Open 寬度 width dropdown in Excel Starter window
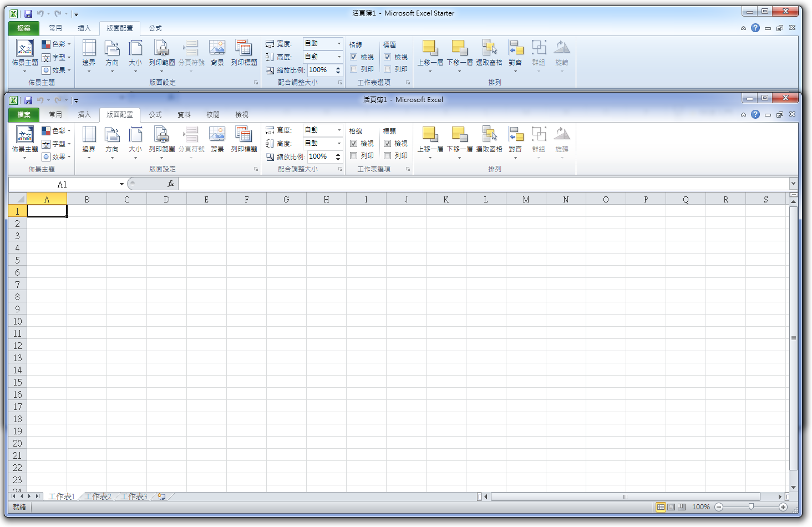This screenshot has width=812, height=527. coord(339,43)
